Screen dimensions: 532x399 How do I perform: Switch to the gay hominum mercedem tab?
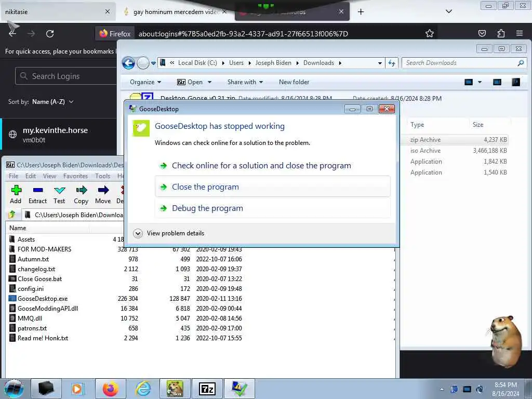click(x=176, y=12)
